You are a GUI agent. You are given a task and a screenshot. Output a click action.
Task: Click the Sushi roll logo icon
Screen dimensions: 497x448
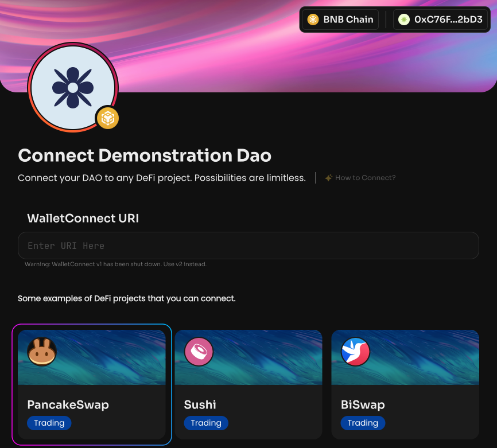[199, 352]
